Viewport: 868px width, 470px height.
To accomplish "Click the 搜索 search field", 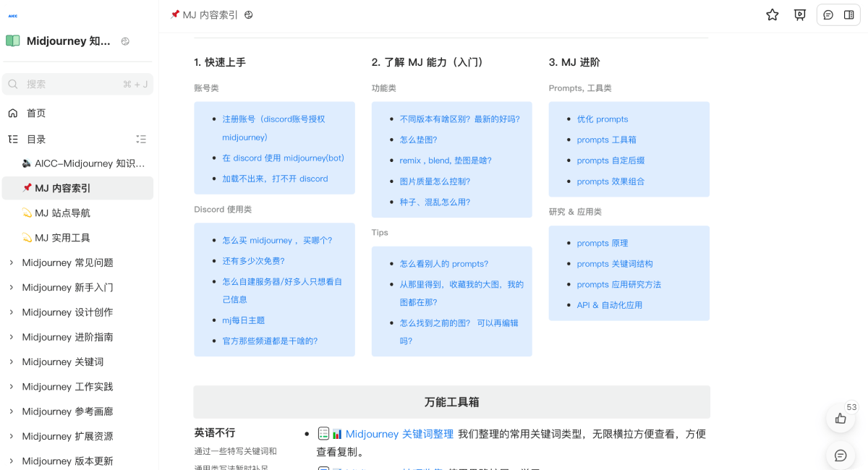I will (77, 84).
